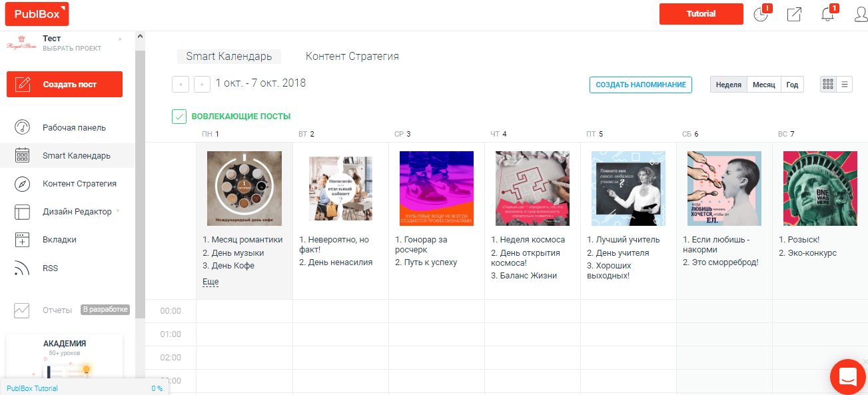Expand Monday's list with Еще
This screenshot has width=868, height=395.
(211, 282)
